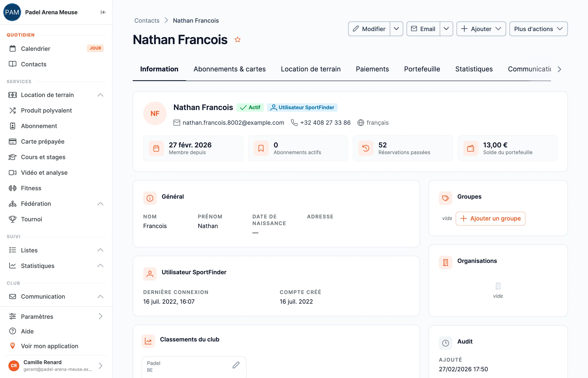
Task: Edit Padel club ranking pencil icon
Action: [236, 365]
